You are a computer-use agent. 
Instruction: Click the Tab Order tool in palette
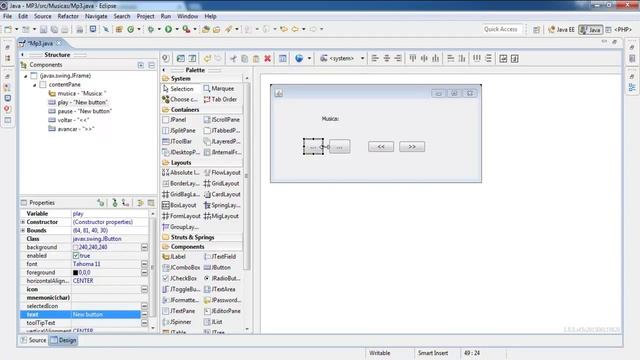pos(220,99)
